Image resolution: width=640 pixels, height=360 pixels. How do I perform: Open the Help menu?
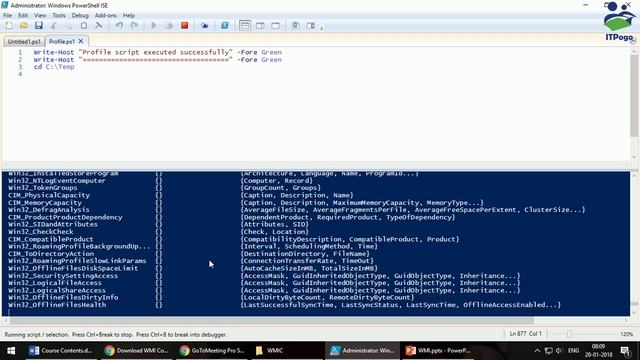pyautogui.click(x=129, y=16)
